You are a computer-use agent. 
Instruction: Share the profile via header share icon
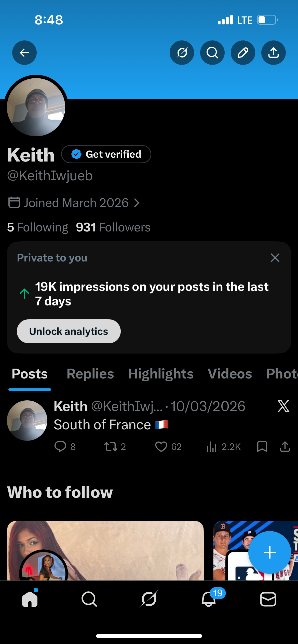pos(274,53)
